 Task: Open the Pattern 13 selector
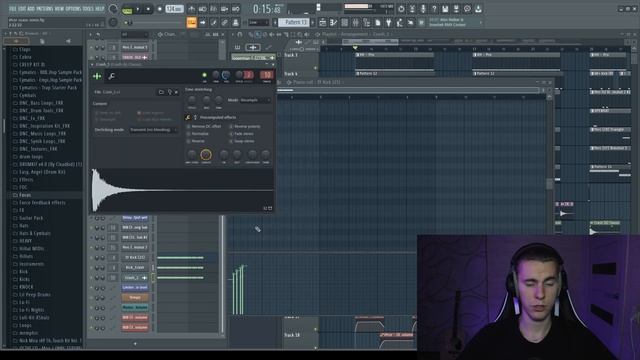pos(295,22)
